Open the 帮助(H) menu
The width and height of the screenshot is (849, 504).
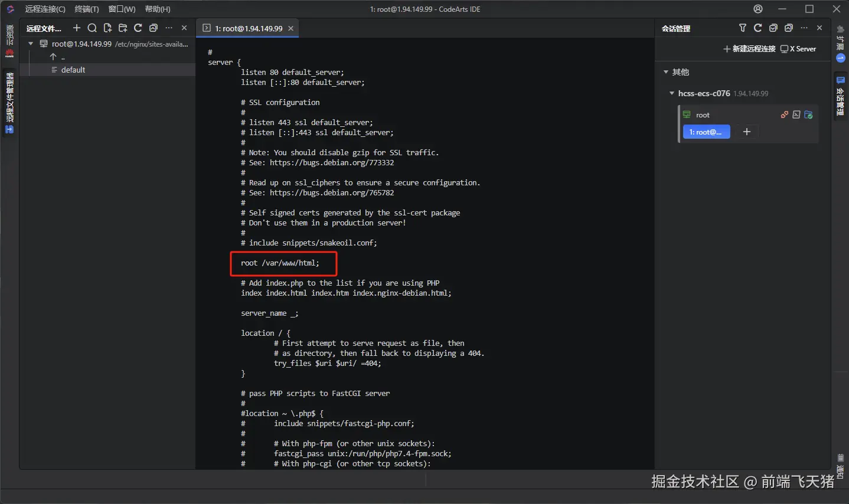point(157,9)
